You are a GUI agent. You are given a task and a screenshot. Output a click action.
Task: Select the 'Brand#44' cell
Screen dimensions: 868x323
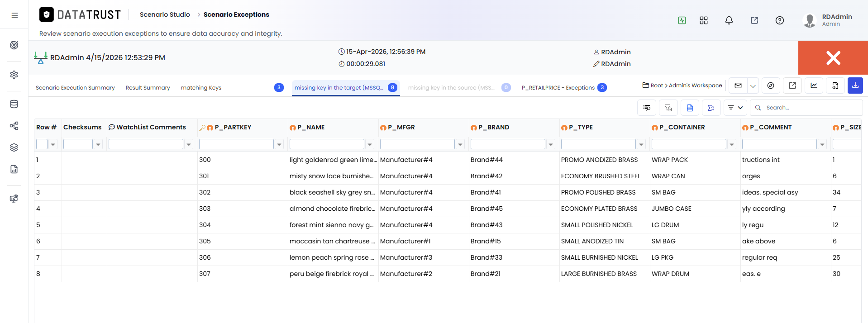pos(514,160)
